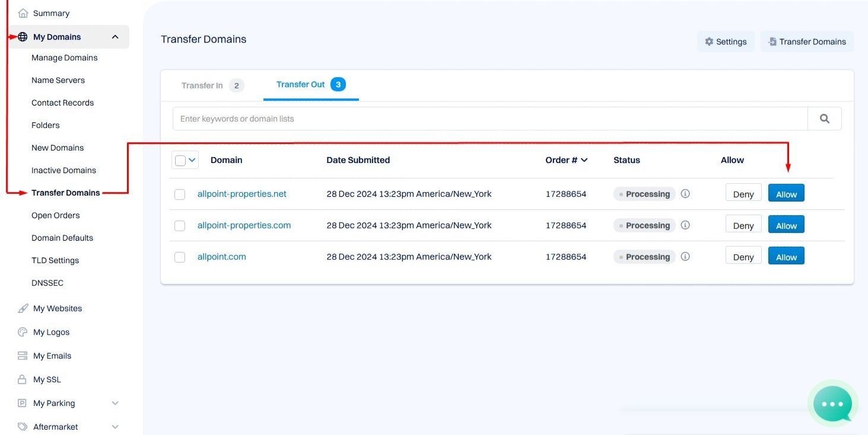Click the search magnifier icon

(824, 119)
